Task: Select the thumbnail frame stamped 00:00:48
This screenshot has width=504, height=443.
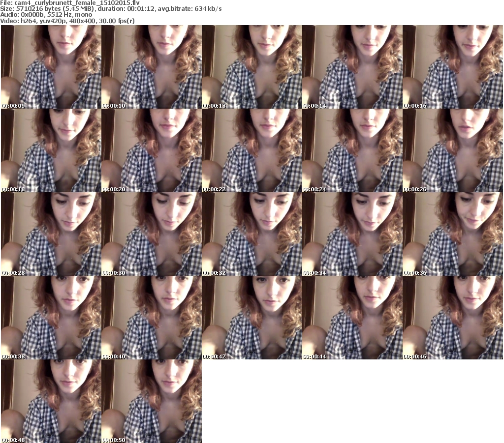Action: (51, 401)
